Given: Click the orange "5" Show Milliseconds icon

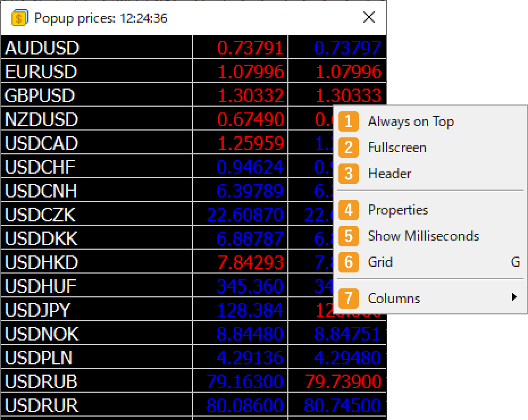Looking at the screenshot, I should [x=348, y=236].
